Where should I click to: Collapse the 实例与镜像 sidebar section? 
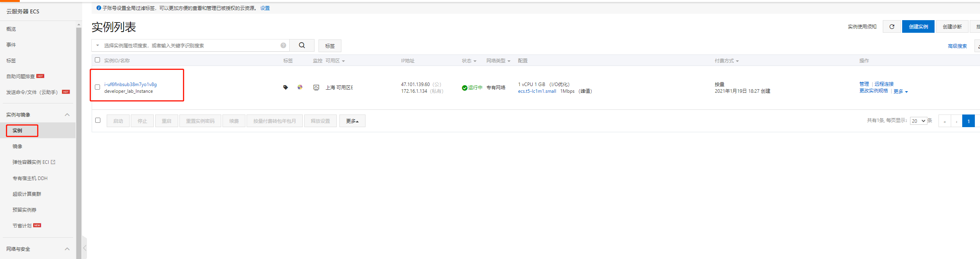(67, 115)
